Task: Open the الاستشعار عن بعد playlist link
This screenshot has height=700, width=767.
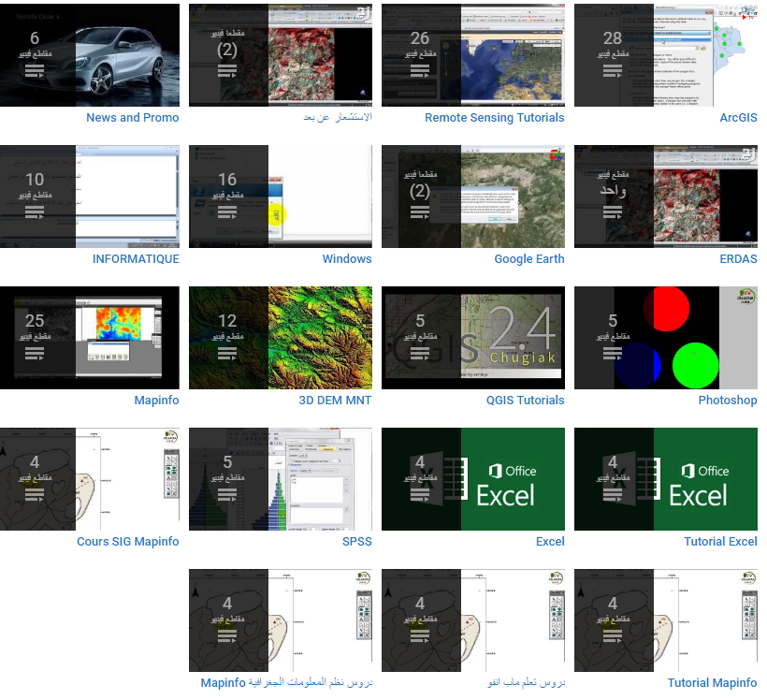Action: click(338, 118)
